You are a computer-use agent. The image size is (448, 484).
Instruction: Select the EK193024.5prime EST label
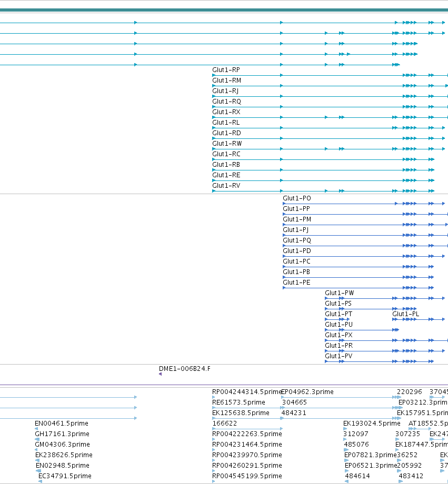click(372, 423)
